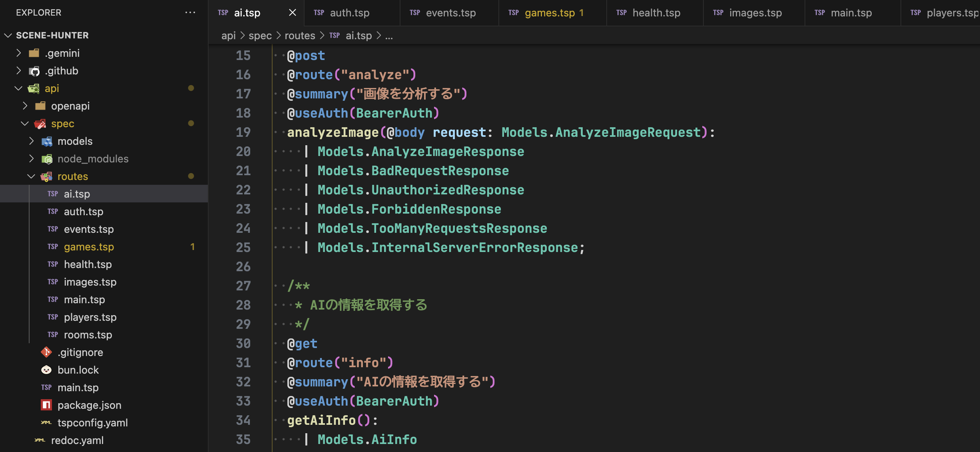Viewport: 980px width, 452px height.
Task: Click the bun.lock bun icon
Action: (46, 370)
